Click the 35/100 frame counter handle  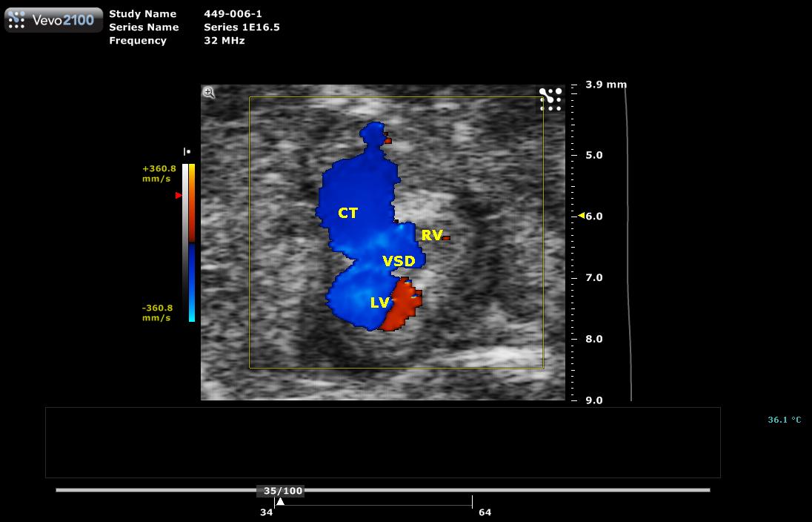(x=282, y=491)
